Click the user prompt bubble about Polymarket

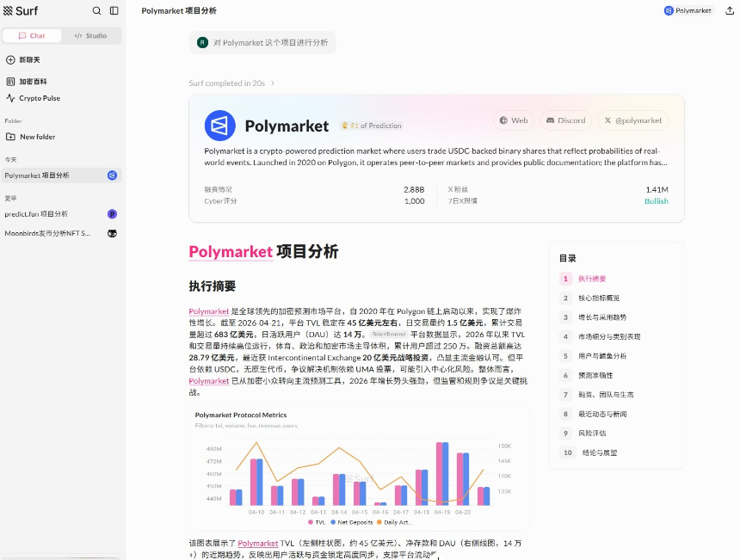[262, 43]
